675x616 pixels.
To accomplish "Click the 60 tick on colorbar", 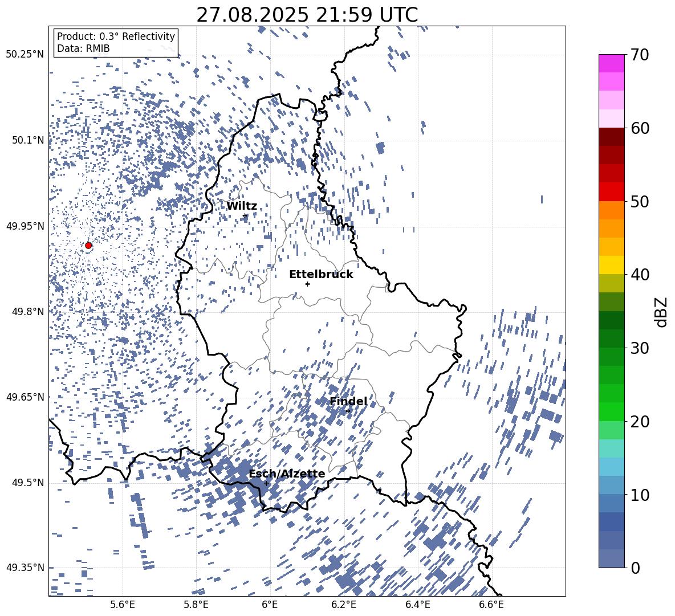I will [x=640, y=128].
